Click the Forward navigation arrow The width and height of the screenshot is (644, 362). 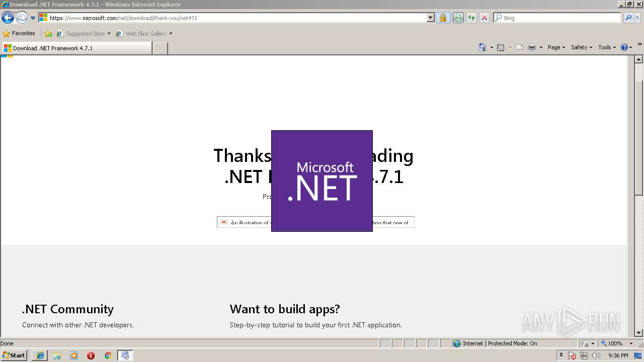22,18
